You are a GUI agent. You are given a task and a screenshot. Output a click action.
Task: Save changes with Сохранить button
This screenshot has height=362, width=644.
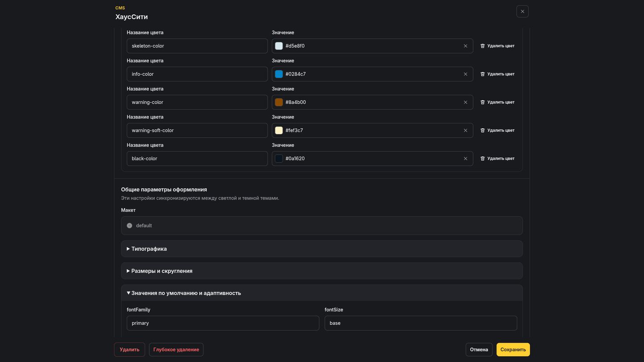(x=513, y=349)
